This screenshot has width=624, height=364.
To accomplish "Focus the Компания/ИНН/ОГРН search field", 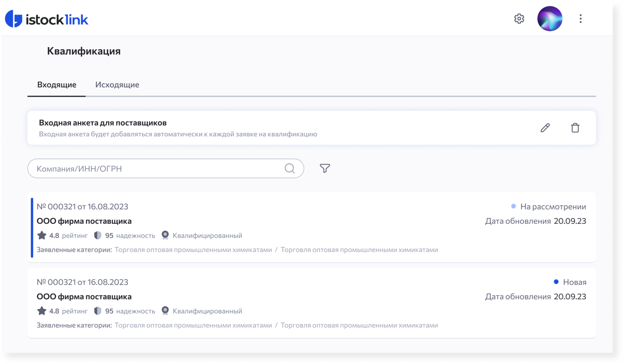I will pos(166,168).
